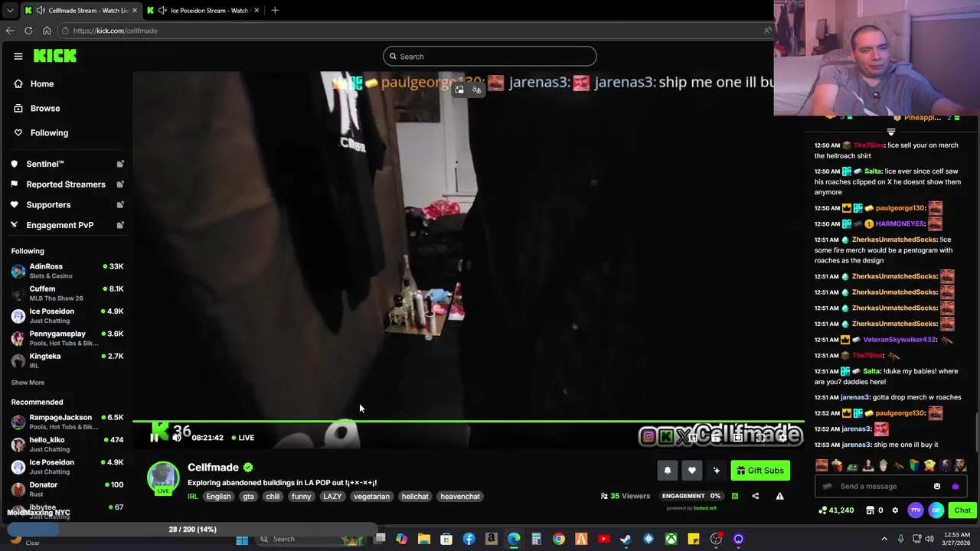Mute the stream volume
Screen dimensions: 980x551
click(177, 438)
